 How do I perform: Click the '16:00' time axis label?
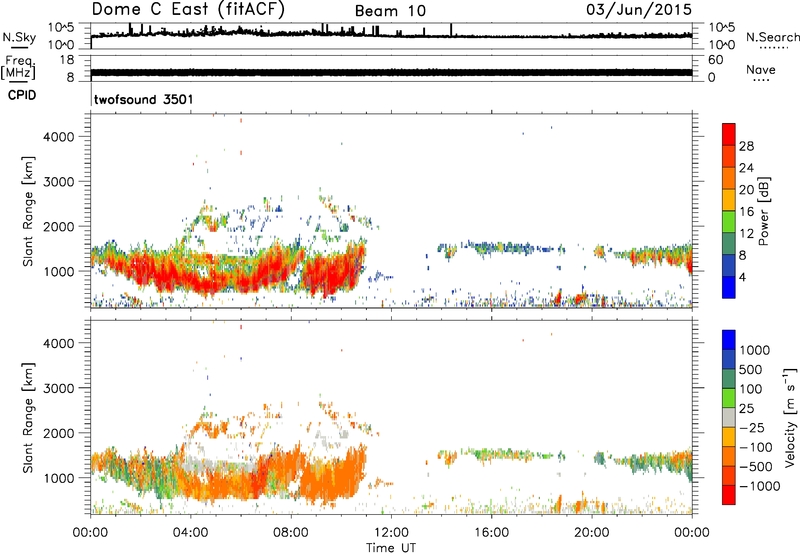[x=491, y=533]
